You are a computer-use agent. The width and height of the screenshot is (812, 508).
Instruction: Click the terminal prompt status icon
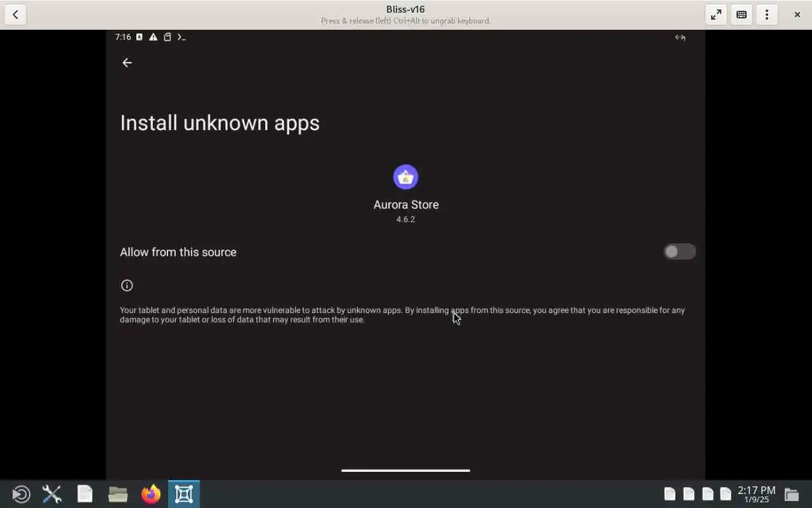[181, 37]
